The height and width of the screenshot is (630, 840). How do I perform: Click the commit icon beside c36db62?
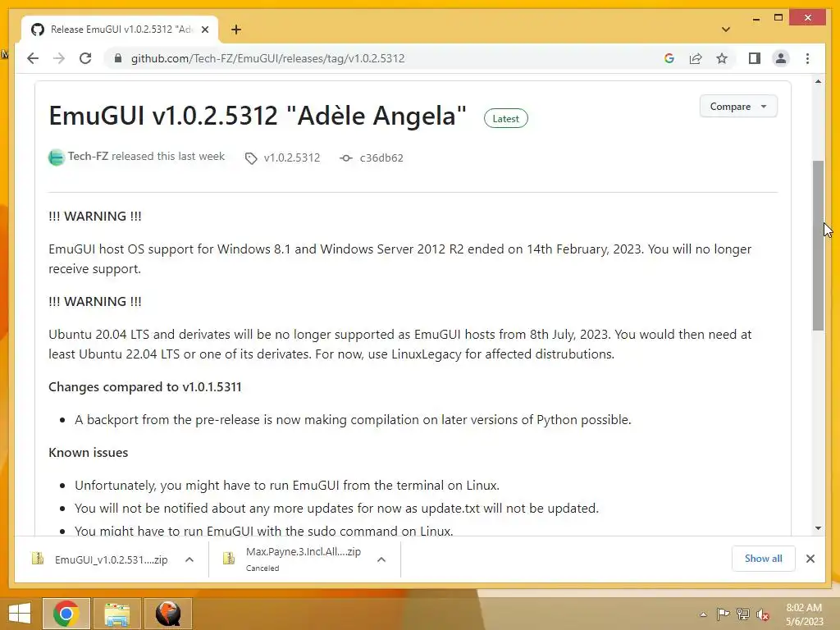pos(346,158)
